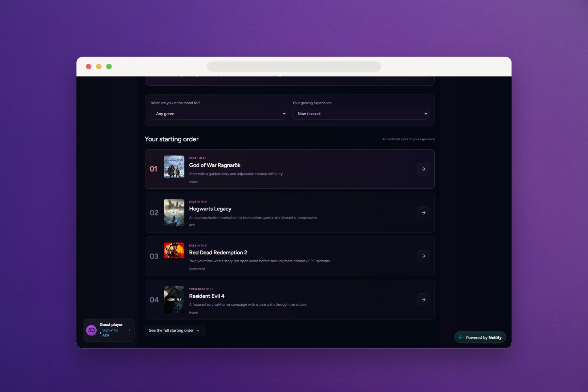Click the Hogwarts Legacy title

tap(210, 209)
